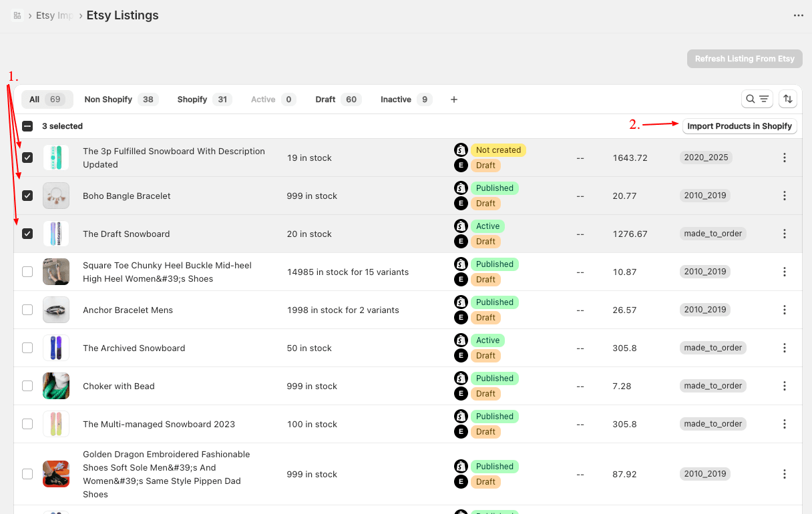812x514 pixels.
Task: Click Etsy icon on The Draft Snowboard row
Action: pos(461,242)
